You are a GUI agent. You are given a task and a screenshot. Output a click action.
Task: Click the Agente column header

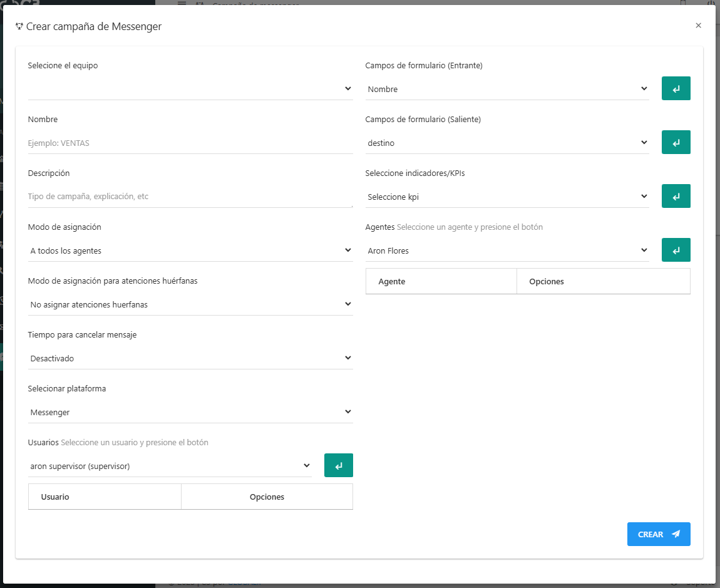click(x=392, y=282)
